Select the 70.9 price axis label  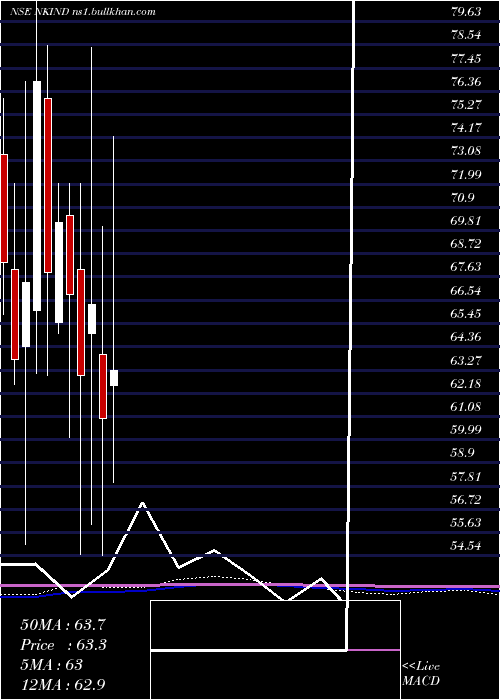[462, 197]
